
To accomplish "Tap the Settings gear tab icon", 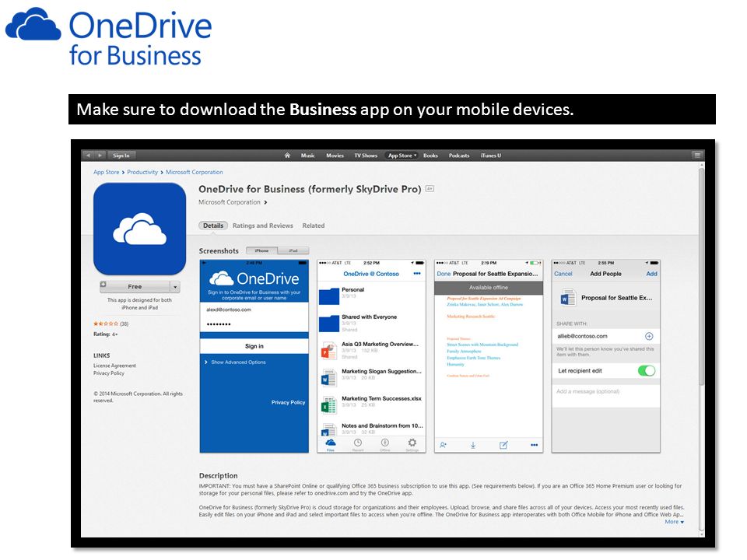I will pos(412,444).
